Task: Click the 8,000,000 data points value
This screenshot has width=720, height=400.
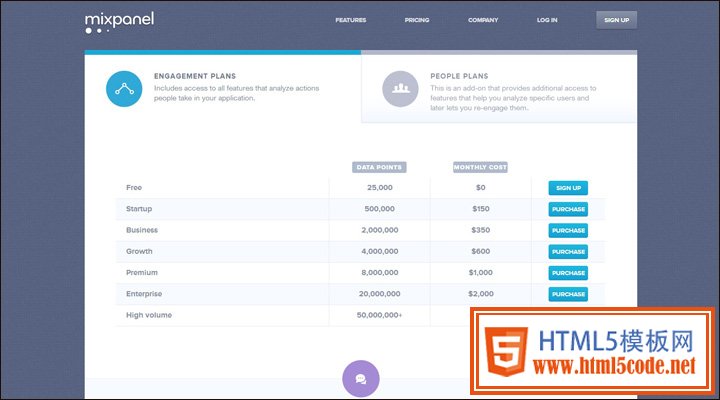Action: [380, 272]
